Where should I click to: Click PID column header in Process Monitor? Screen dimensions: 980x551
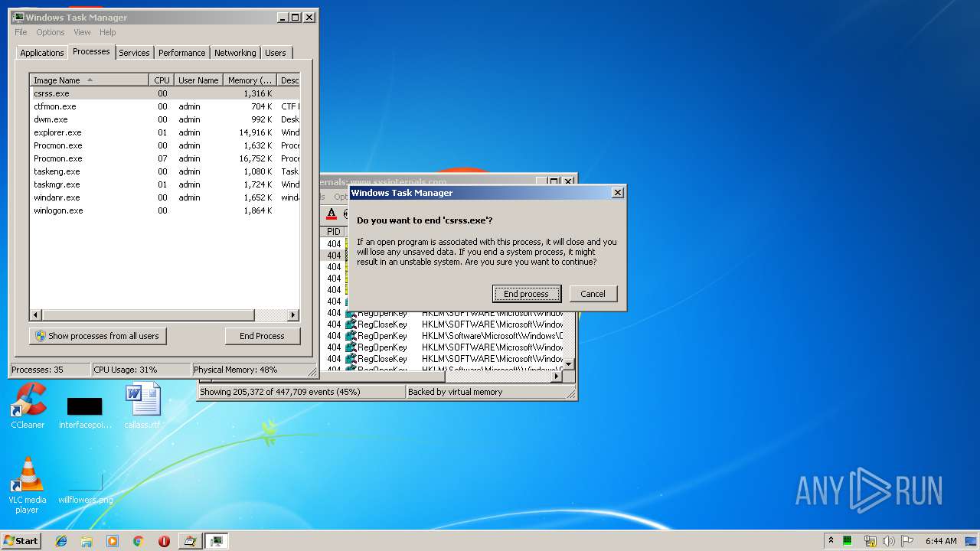coord(334,232)
